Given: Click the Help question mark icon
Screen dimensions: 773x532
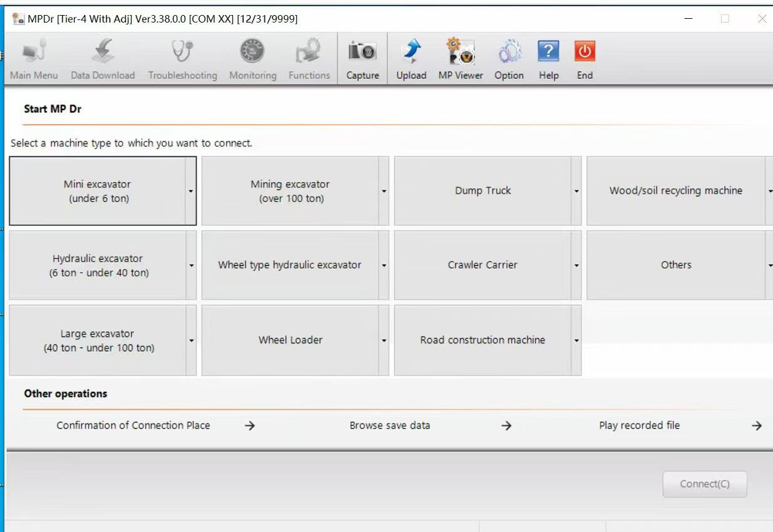Looking at the screenshot, I should pyautogui.click(x=548, y=52).
